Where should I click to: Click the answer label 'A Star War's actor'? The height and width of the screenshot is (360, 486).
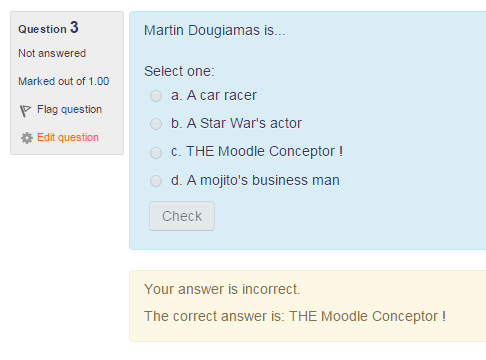pos(236,123)
